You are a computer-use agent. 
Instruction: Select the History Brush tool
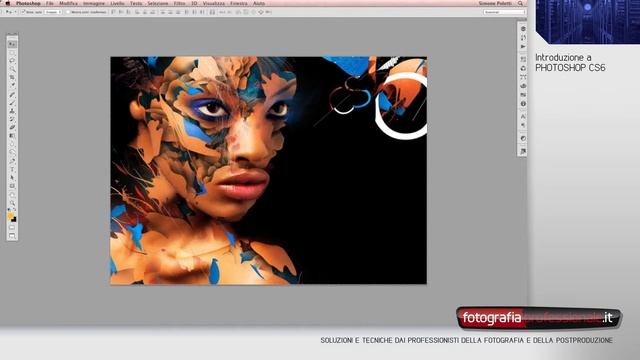coord(12,119)
